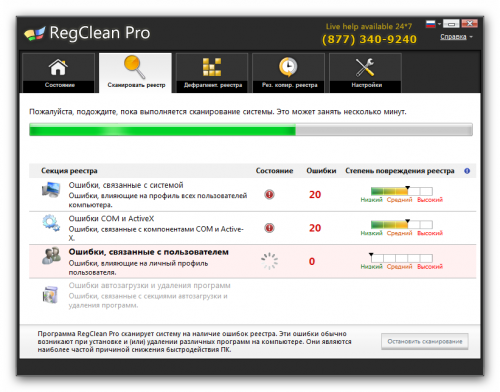Open Настройки wrench and screwdriver tab
This screenshot has width=500, height=392.
pyautogui.click(x=365, y=73)
